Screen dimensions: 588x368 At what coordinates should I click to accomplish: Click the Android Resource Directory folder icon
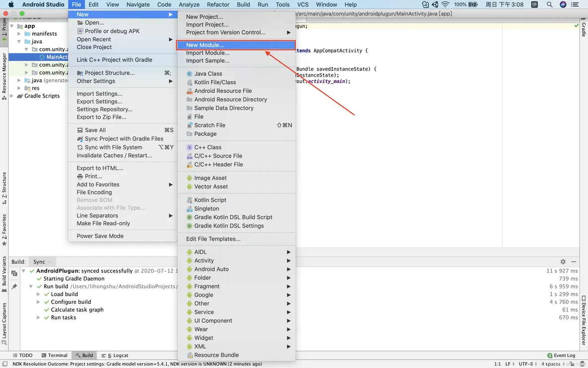pyautogui.click(x=189, y=99)
